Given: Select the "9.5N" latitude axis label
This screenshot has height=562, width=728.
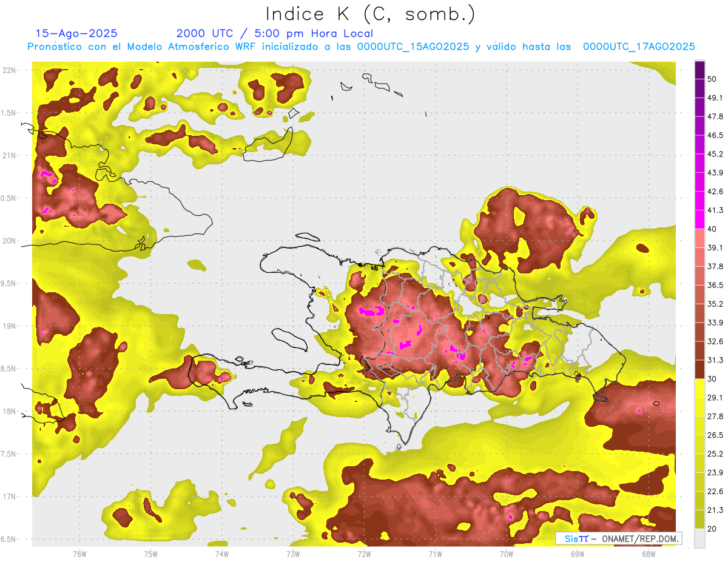Looking at the screenshot, I should coord(9,283).
